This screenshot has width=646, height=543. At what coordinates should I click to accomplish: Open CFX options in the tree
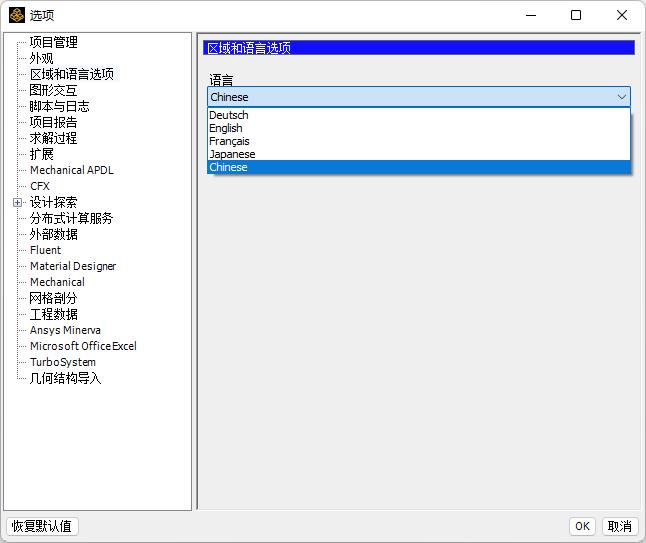pos(40,186)
